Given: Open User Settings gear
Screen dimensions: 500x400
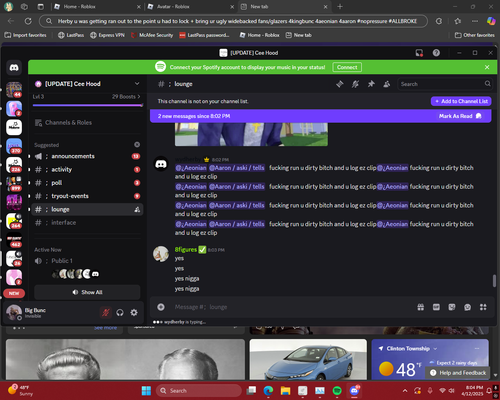Looking at the screenshot, I should [x=134, y=312].
